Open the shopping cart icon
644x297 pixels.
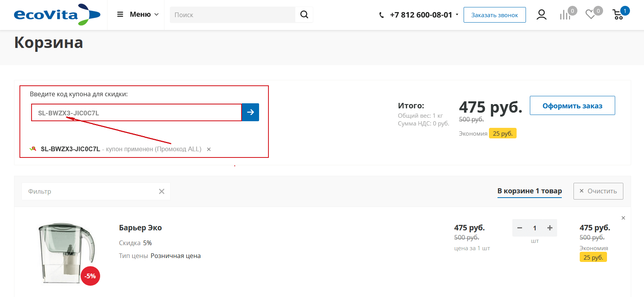coord(618,15)
